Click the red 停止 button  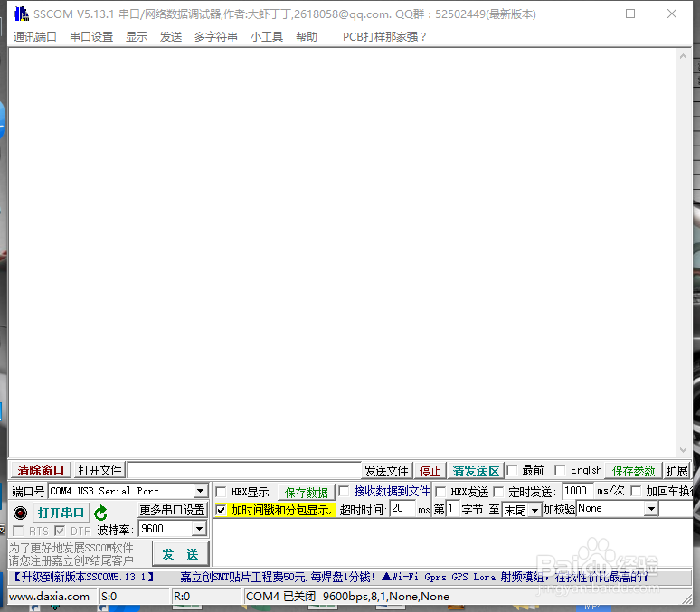point(430,471)
